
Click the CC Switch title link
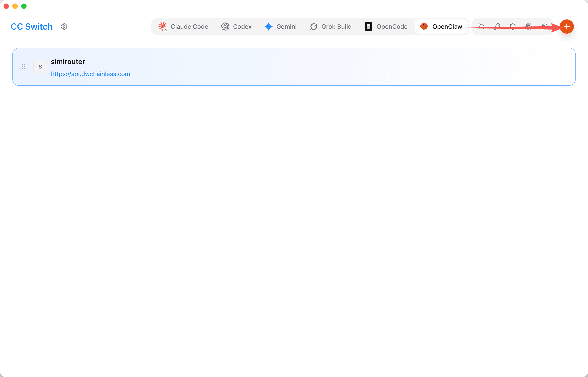point(32,27)
